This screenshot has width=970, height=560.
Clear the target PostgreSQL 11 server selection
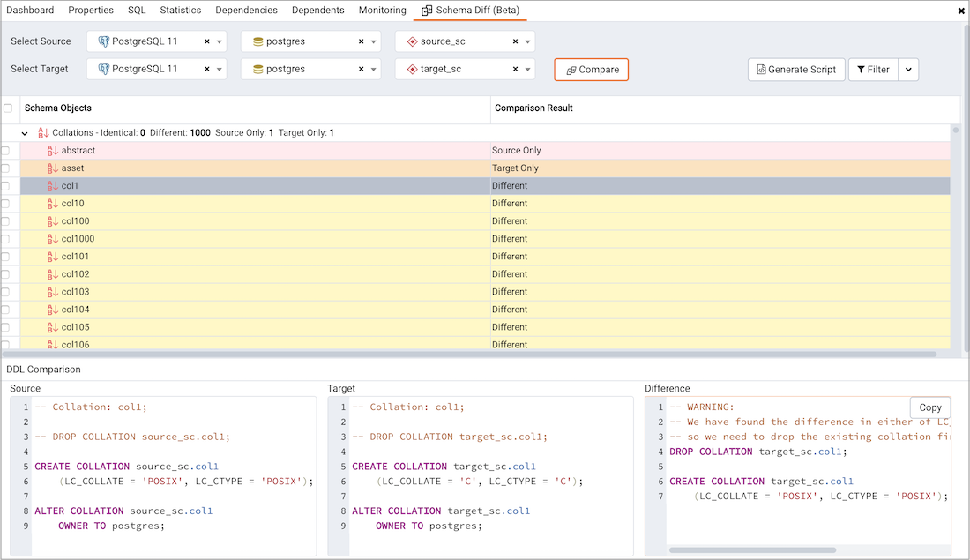(x=206, y=70)
